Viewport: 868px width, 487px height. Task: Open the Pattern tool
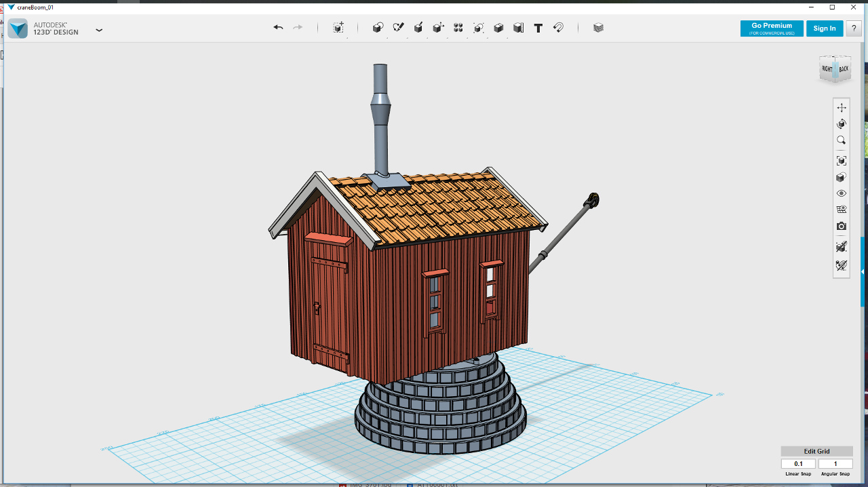[458, 28]
